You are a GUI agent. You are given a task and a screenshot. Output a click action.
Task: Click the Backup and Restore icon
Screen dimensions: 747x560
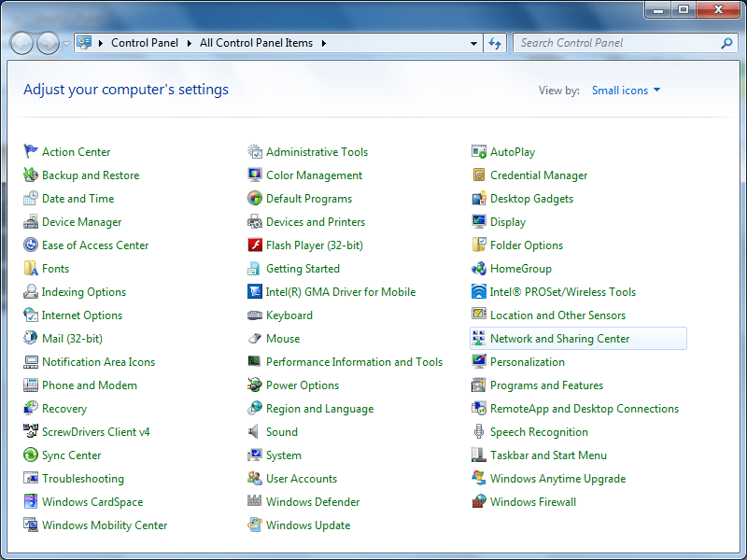click(31, 175)
